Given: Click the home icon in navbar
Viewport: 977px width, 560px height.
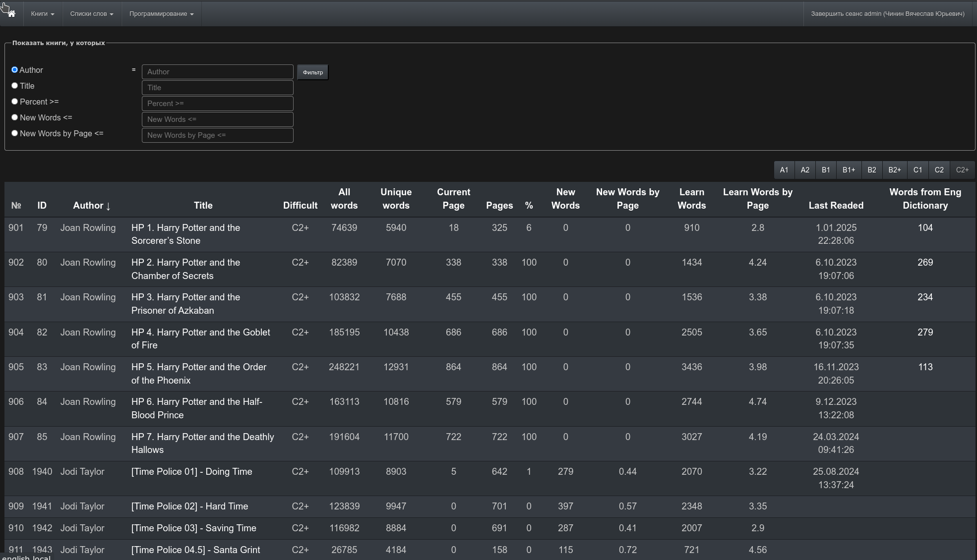Looking at the screenshot, I should click(12, 14).
